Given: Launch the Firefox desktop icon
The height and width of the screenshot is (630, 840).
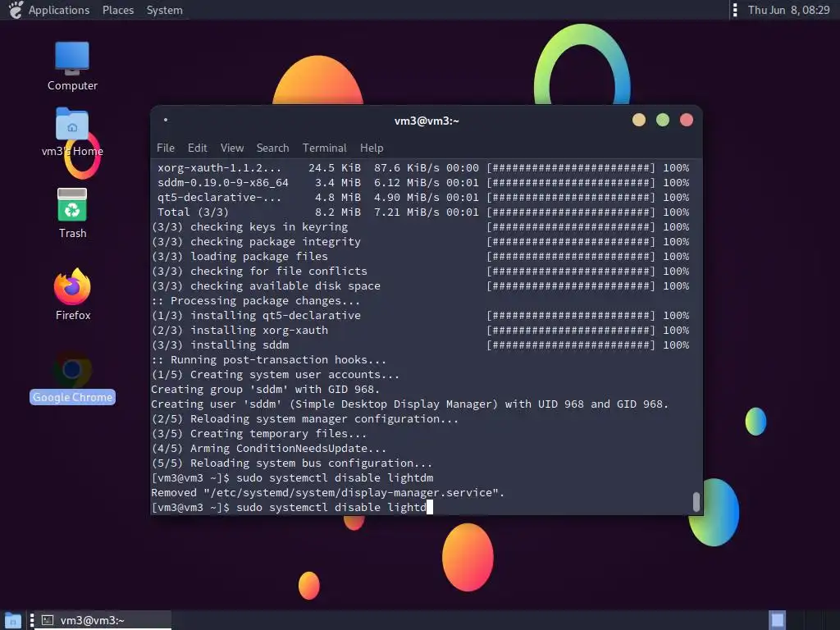Looking at the screenshot, I should click(72, 286).
